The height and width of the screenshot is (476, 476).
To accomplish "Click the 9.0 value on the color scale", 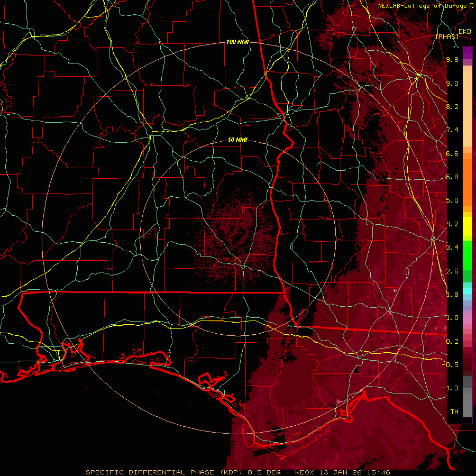I will coord(452,83).
